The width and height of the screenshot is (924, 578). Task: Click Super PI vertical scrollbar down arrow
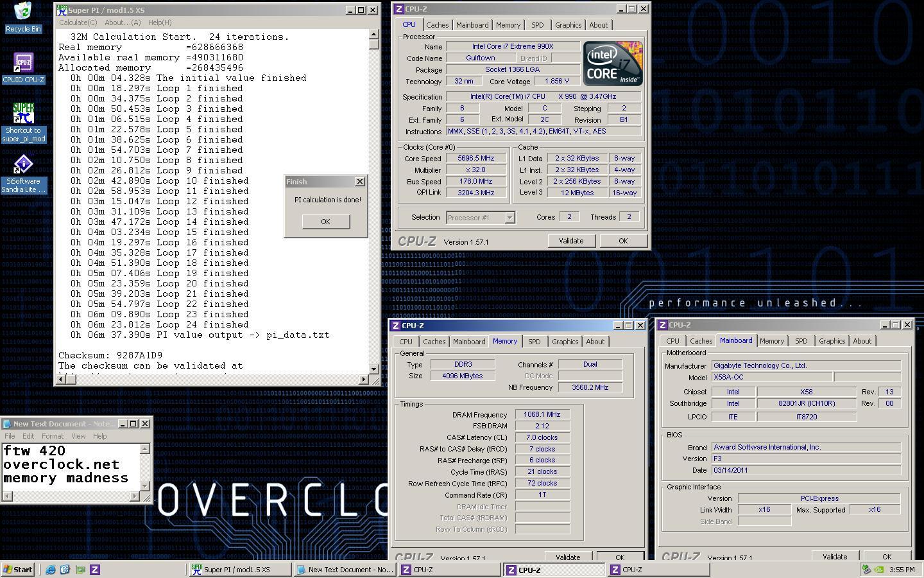tap(374, 369)
